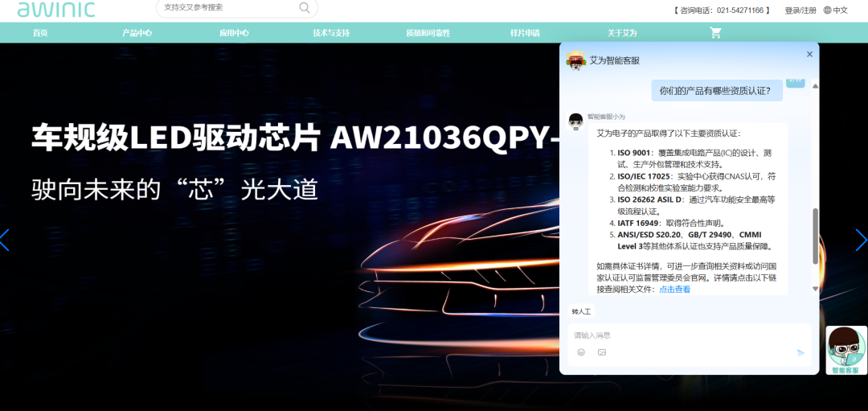This screenshot has height=411, width=868.
Task: Go to the previous banner slide
Action: 5,240
